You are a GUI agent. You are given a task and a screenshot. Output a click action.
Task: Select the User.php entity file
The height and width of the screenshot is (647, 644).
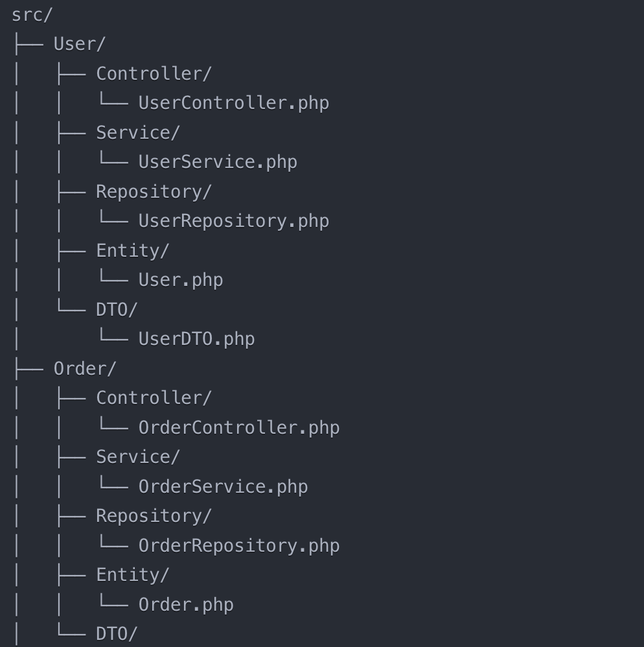coord(181,280)
